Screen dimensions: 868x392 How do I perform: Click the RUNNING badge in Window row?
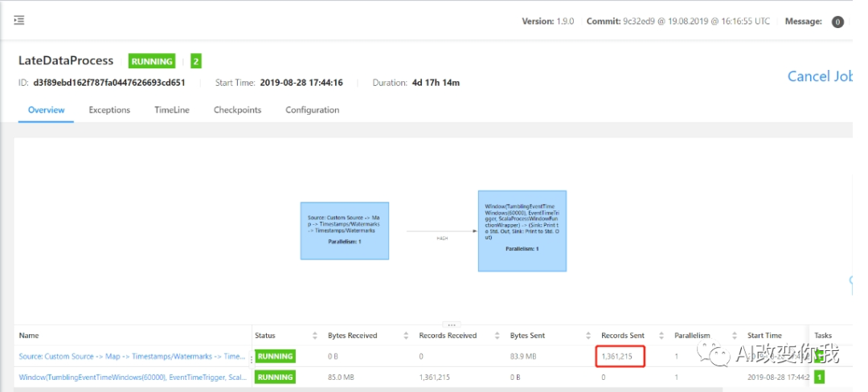coord(275,377)
